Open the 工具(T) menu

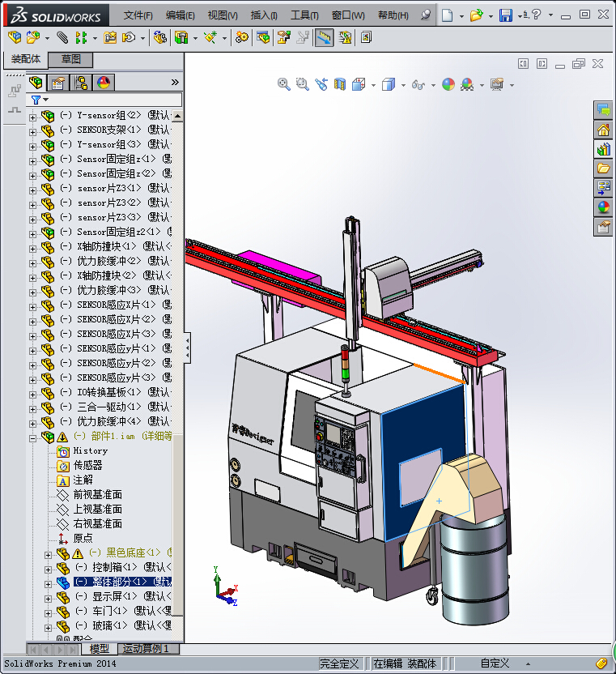(304, 15)
